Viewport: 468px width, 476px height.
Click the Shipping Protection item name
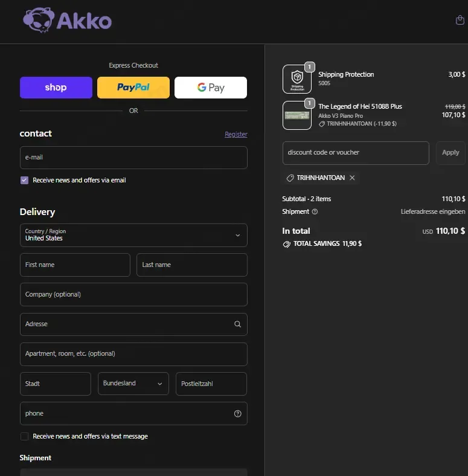coord(346,75)
